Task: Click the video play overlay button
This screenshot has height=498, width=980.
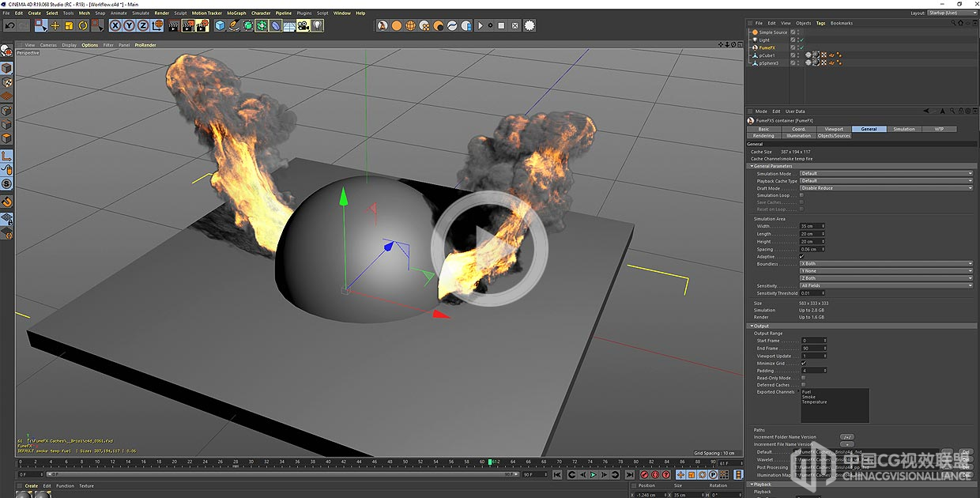Action: point(489,247)
